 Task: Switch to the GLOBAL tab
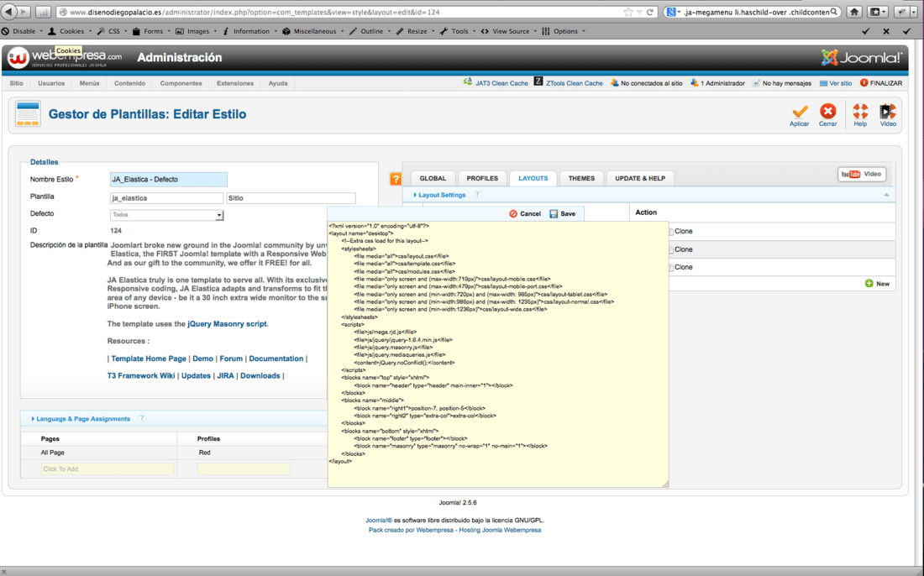(433, 179)
